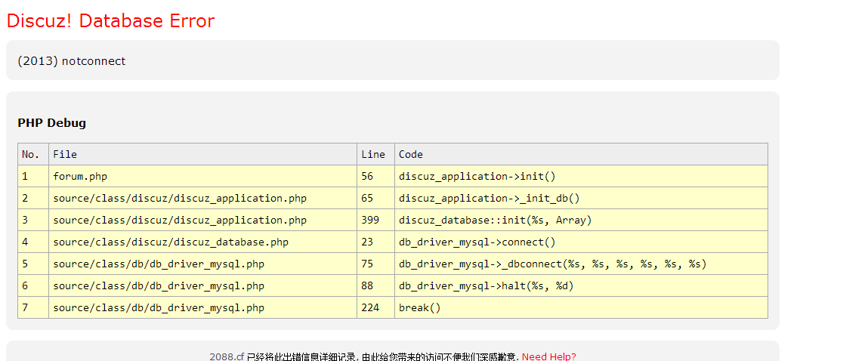The image size is (868, 361).
Task: Visit the 2088.cf site link
Action: coord(227,356)
